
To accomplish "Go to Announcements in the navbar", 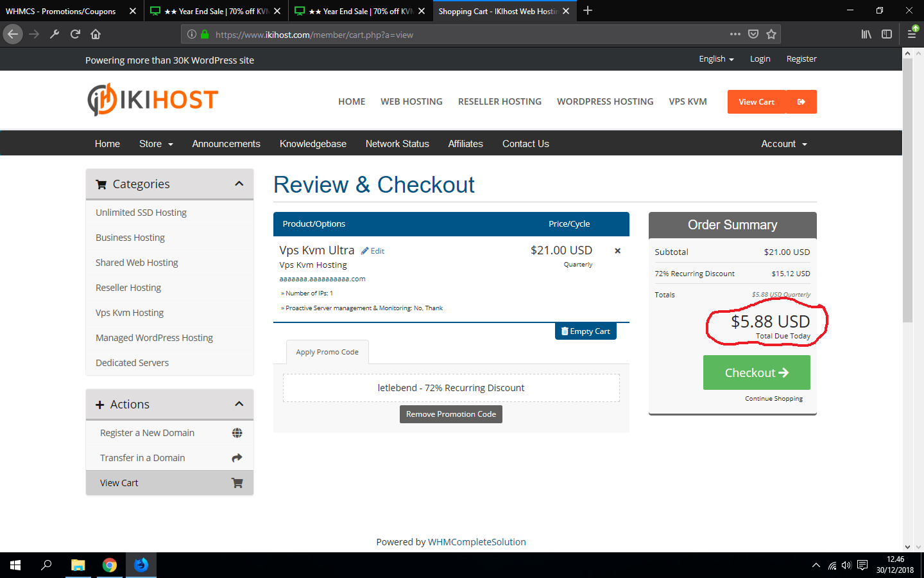I will pos(227,144).
